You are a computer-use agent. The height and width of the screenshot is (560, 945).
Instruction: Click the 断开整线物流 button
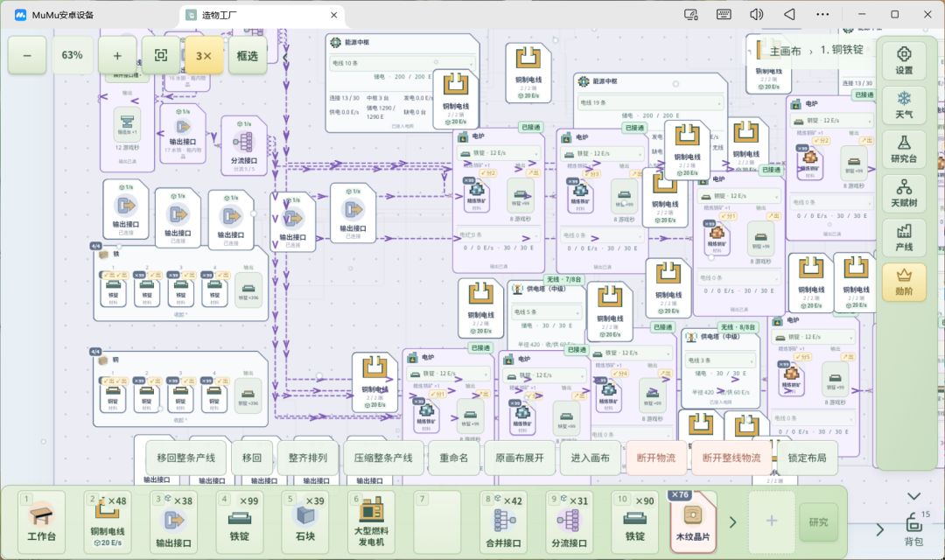point(731,458)
